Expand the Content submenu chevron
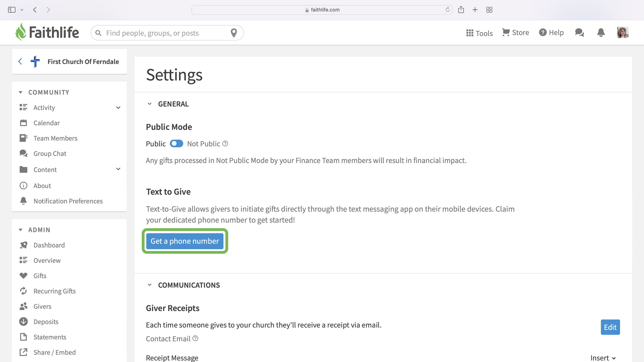This screenshot has width=644, height=362. tap(118, 169)
